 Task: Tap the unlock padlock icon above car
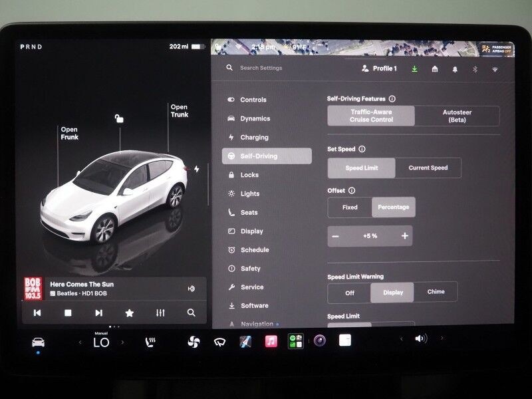coord(119,118)
